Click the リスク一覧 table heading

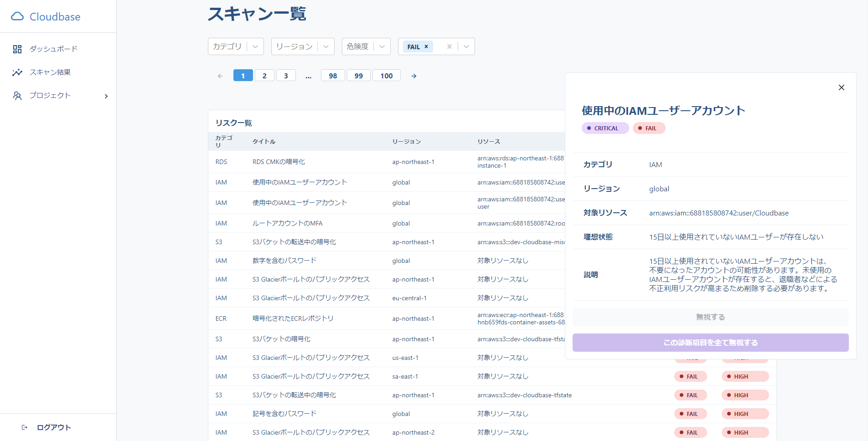234,123
